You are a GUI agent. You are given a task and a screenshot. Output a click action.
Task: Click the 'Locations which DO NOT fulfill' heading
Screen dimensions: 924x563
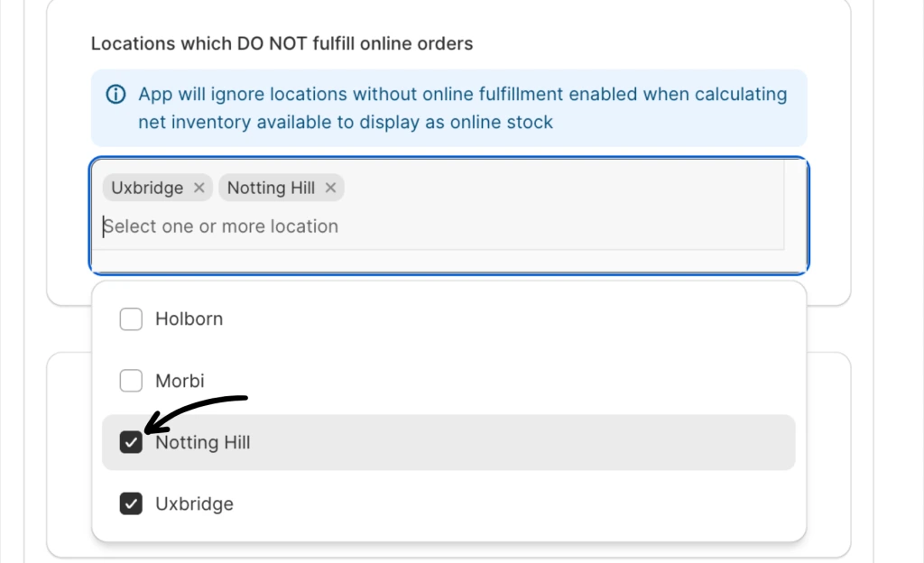(x=282, y=43)
